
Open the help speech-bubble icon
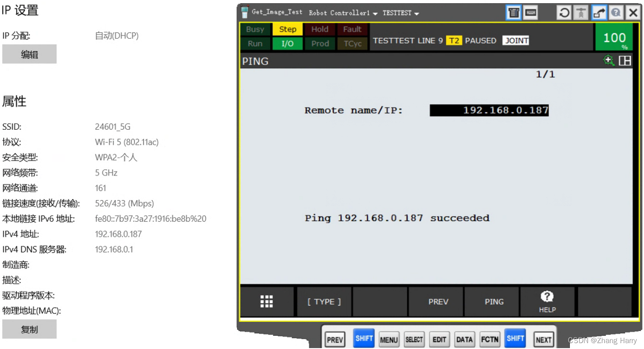coord(615,13)
